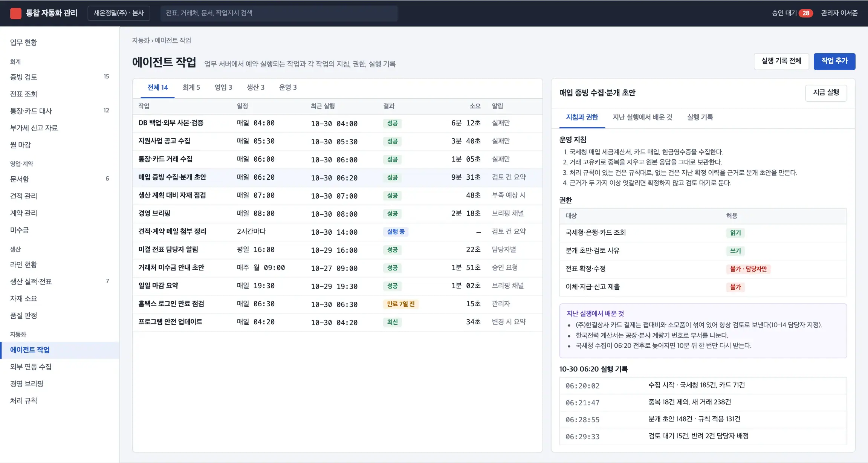Click the 실행 중 status badge

coord(396,232)
